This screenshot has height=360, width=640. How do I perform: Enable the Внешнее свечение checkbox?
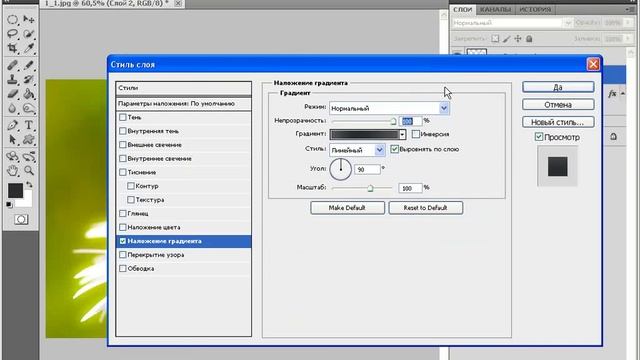tap(122, 145)
